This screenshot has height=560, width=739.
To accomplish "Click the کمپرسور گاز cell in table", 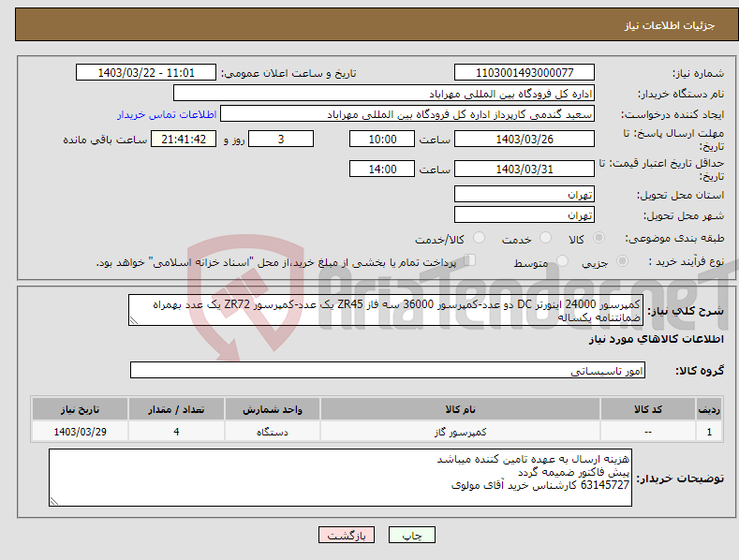I will 460,432.
